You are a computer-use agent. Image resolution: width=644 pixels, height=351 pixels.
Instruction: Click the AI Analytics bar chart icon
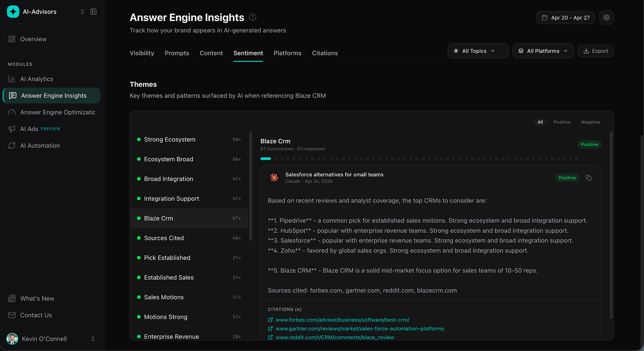12,79
